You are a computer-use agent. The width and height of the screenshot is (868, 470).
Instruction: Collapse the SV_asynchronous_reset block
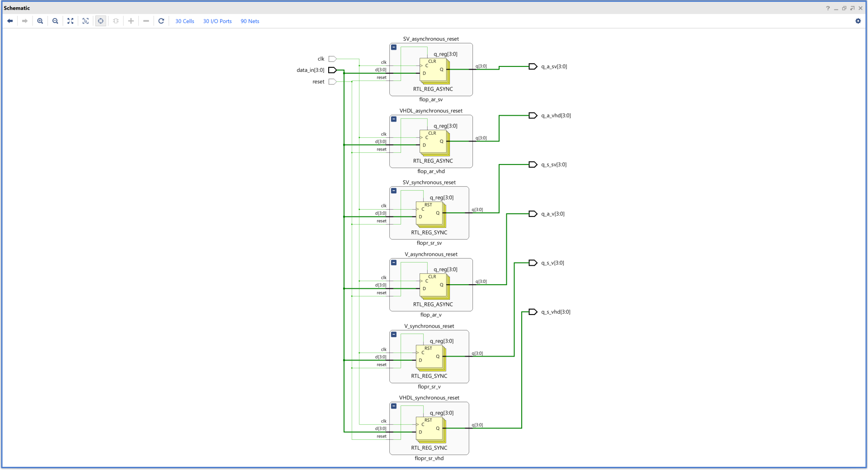[x=394, y=47]
